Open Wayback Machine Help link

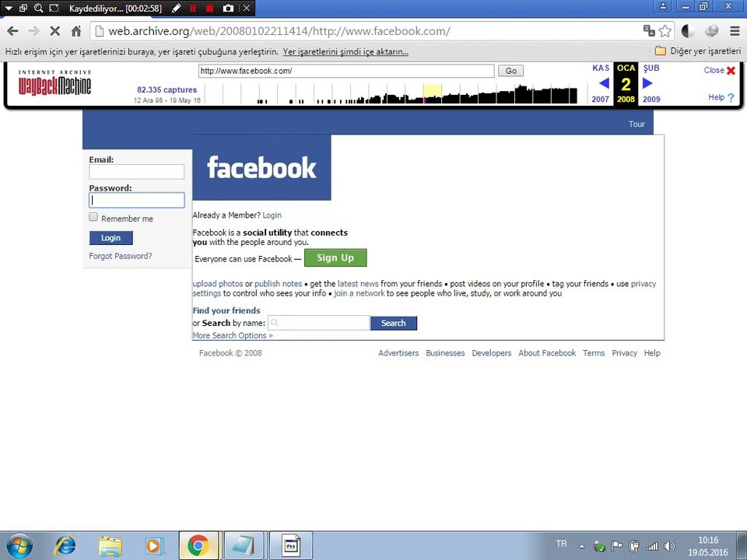(x=721, y=97)
